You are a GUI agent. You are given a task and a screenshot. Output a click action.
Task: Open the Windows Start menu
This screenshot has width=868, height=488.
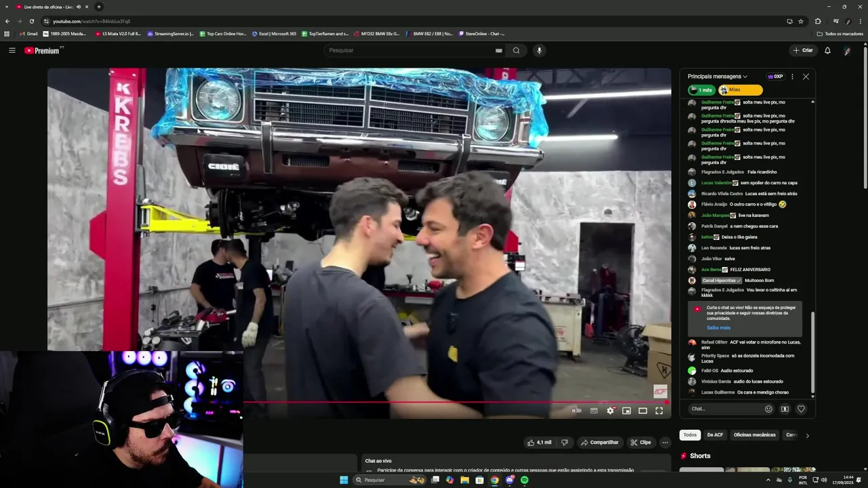(x=344, y=480)
